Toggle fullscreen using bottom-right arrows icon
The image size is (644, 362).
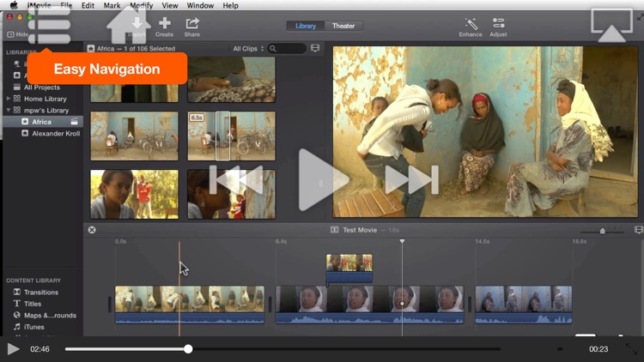pyautogui.click(x=631, y=349)
